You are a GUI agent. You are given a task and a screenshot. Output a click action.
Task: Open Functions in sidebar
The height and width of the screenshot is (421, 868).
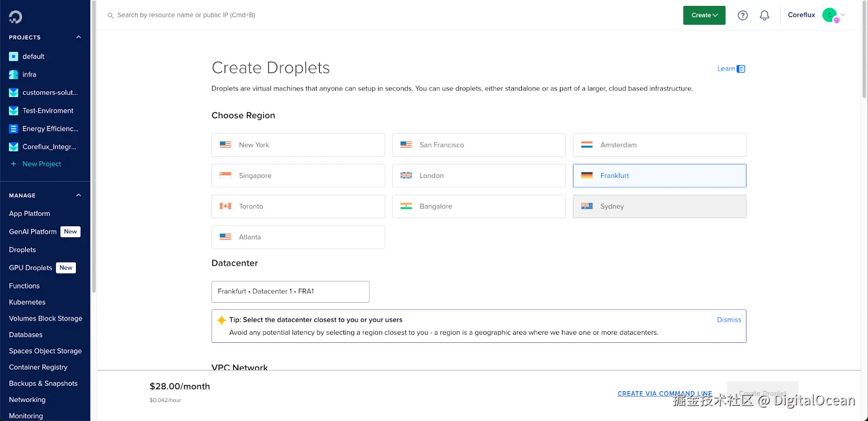pos(24,286)
